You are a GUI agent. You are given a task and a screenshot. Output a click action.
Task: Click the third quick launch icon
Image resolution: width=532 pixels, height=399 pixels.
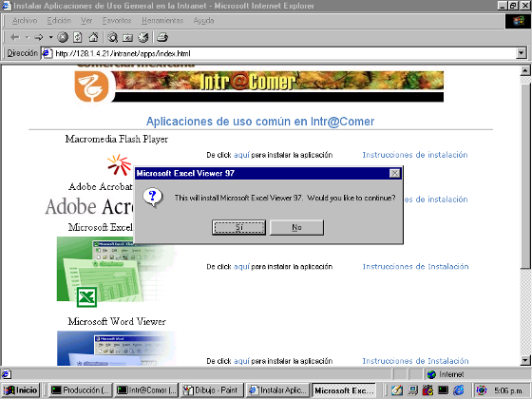427,390
